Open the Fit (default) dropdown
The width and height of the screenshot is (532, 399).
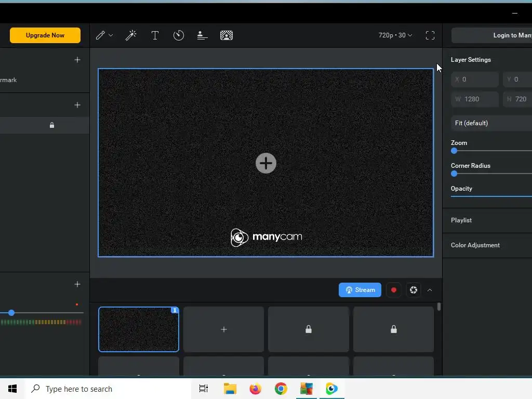coord(491,123)
